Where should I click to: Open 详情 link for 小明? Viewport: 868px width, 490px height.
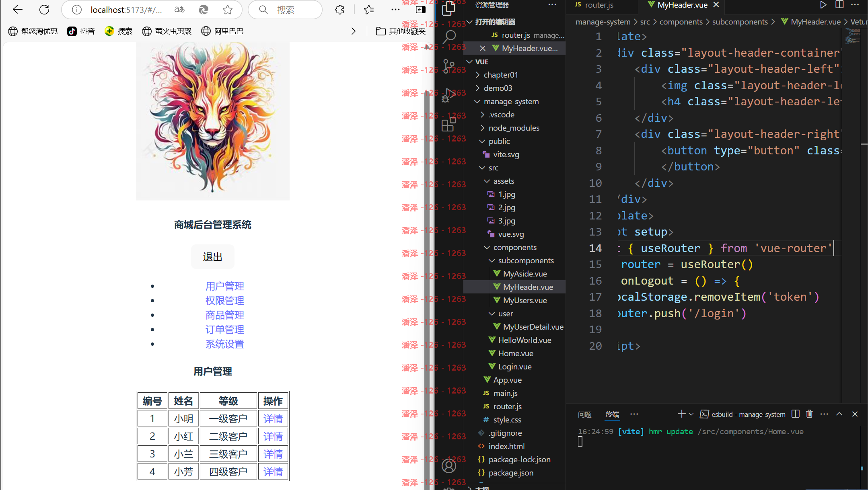tap(273, 419)
